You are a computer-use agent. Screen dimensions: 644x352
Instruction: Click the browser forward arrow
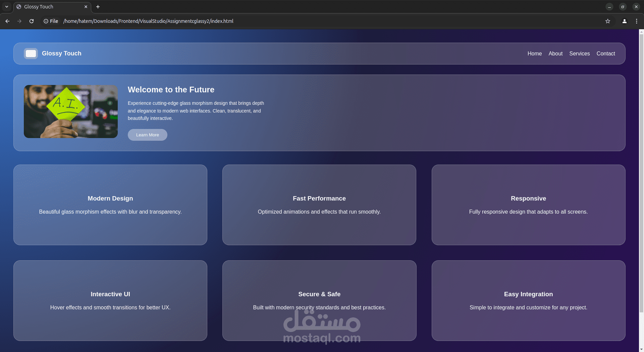pos(19,21)
